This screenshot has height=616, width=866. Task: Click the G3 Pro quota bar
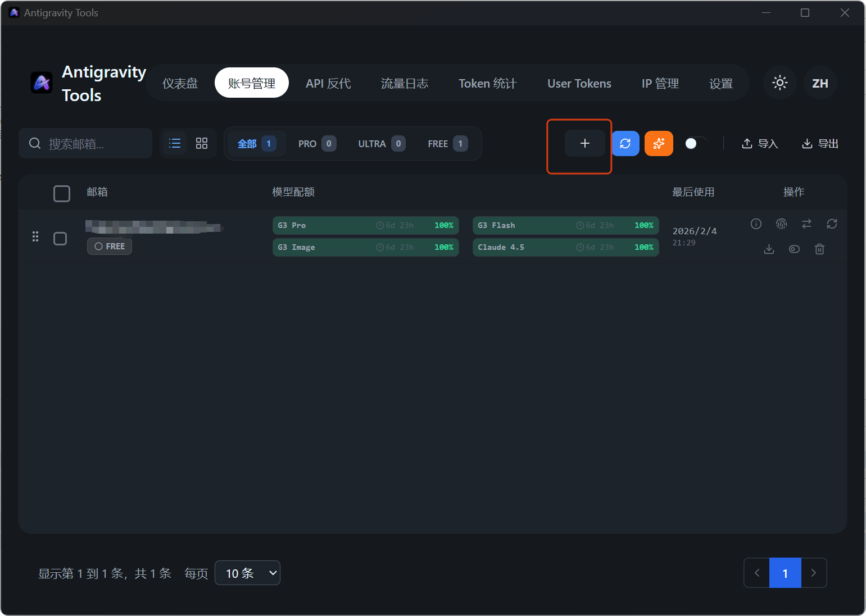(366, 225)
